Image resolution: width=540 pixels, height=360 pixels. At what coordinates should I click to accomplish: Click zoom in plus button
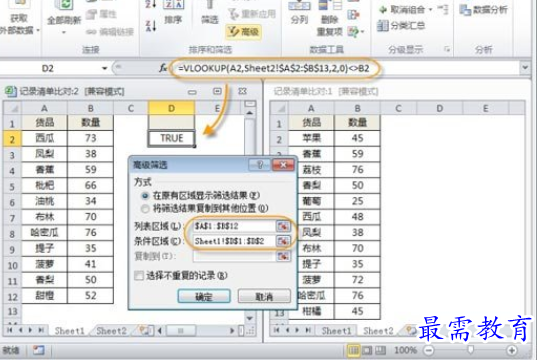pos(512,350)
